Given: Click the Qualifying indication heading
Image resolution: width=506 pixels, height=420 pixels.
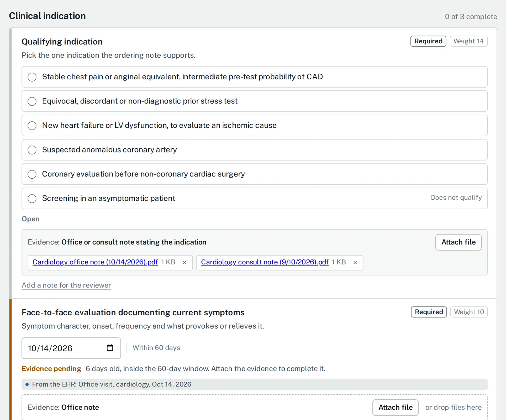Looking at the screenshot, I should click(x=62, y=42).
